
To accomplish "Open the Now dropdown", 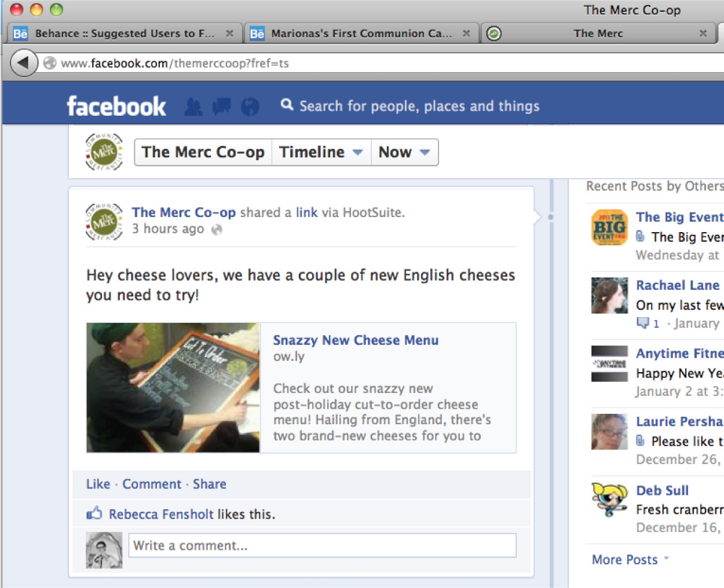I will click(x=404, y=152).
